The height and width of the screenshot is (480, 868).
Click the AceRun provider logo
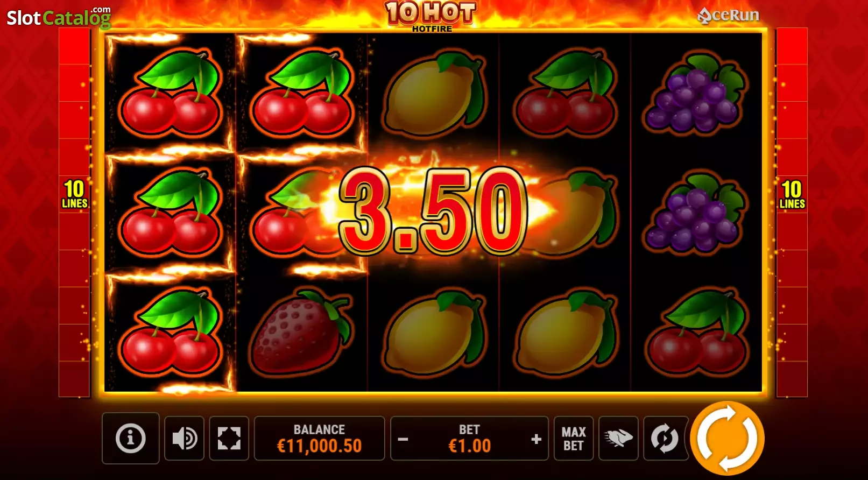pos(728,15)
